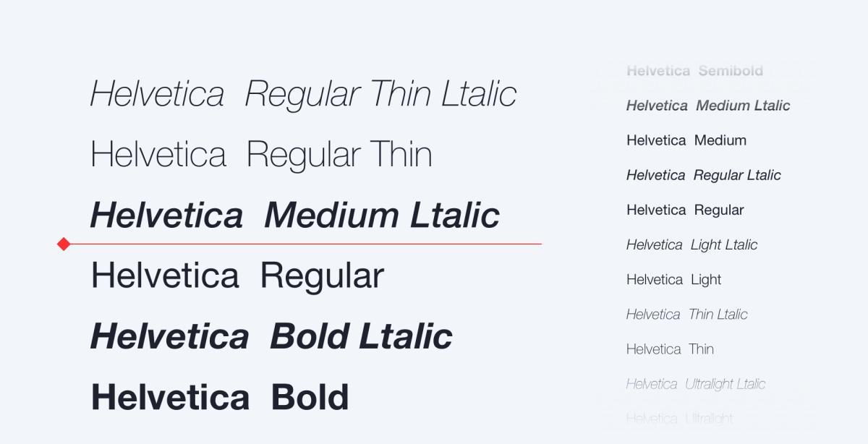Select Helvetica Regular in the font list
868x444 pixels.
point(685,210)
